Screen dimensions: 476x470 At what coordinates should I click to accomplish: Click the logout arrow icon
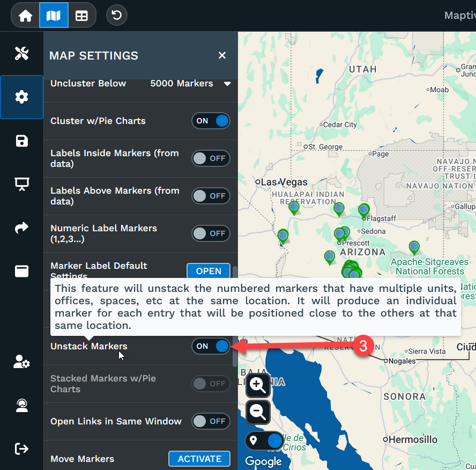22,449
